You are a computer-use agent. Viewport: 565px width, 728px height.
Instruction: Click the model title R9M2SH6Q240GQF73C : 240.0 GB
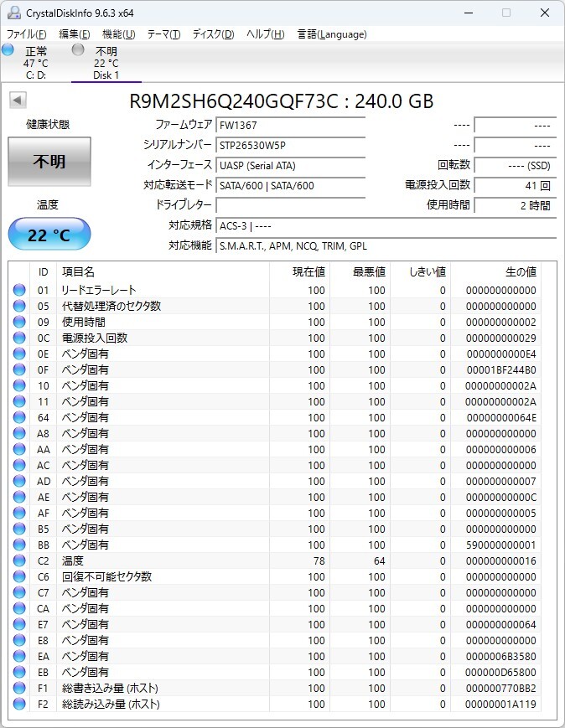pos(282,101)
